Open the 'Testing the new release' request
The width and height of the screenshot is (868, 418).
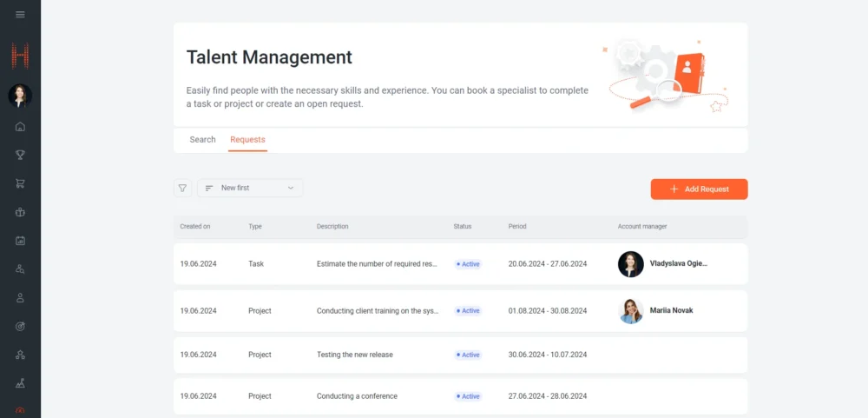coord(355,355)
